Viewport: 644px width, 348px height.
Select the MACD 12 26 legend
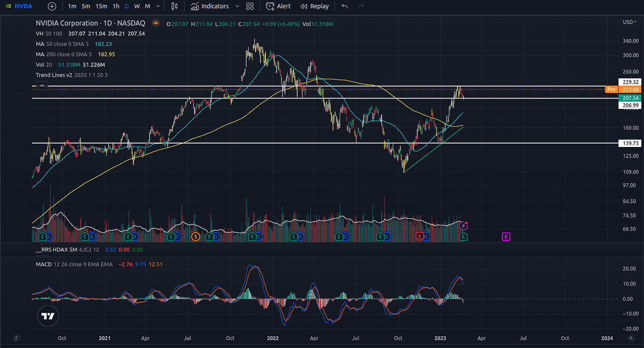coord(74,264)
